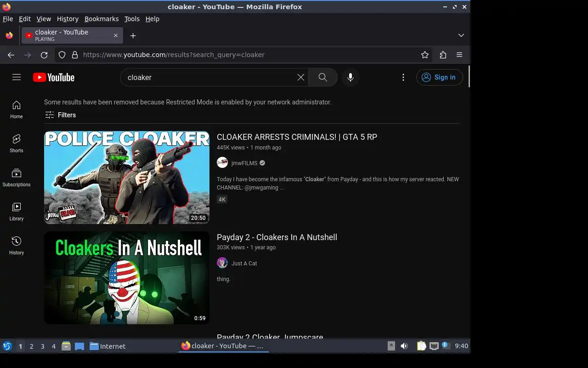Open the Help menu
The width and height of the screenshot is (588, 368).
pos(153,19)
